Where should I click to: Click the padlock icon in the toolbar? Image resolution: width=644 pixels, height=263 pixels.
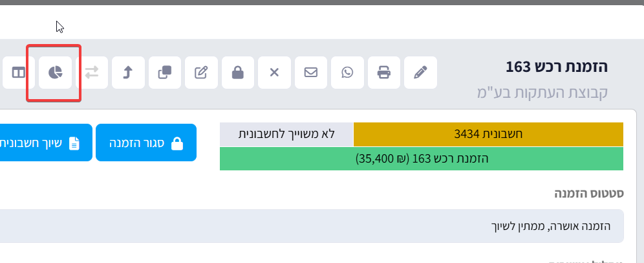238,73
